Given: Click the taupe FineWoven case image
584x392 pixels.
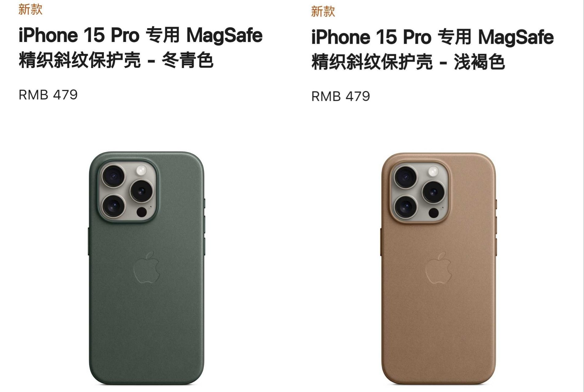Looking at the screenshot, I should pyautogui.click(x=439, y=269).
